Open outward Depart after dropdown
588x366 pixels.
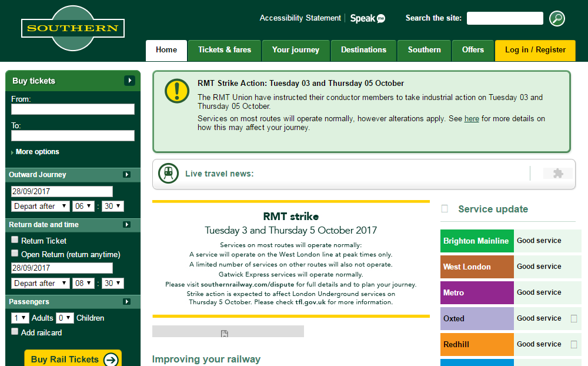[41, 206]
